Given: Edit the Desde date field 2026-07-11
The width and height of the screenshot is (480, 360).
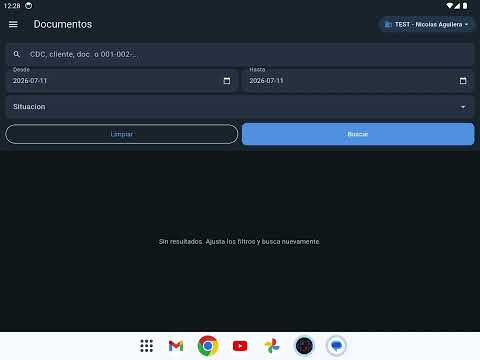Looking at the screenshot, I should (x=122, y=80).
